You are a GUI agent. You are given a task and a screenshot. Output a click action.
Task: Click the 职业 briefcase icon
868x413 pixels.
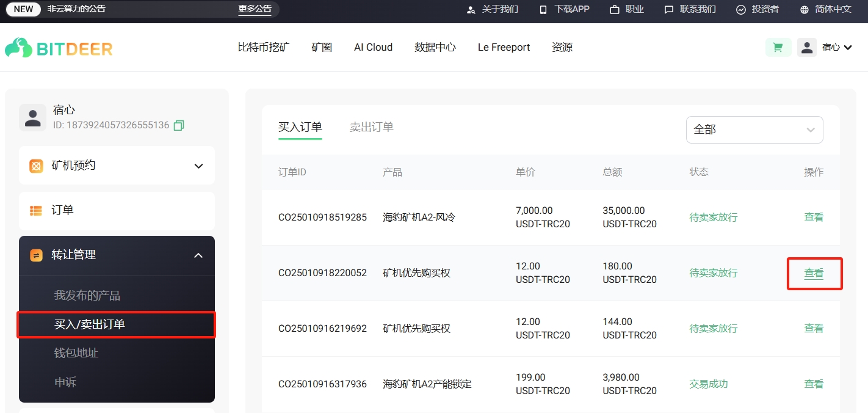pyautogui.click(x=615, y=10)
